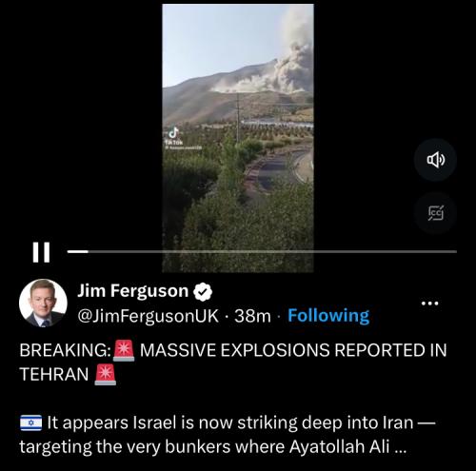Screen dimensions: 476x471
Task: Open the @JimFergusonUK handle link
Action: (148, 316)
